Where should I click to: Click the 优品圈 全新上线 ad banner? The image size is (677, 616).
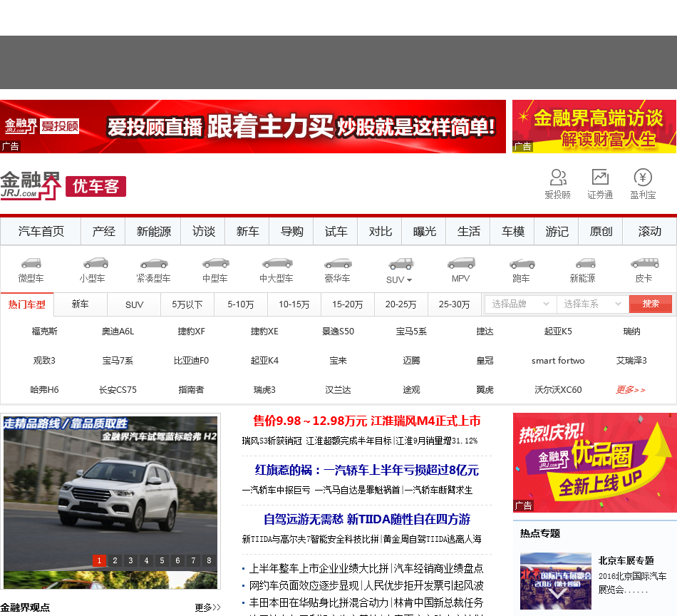pos(595,463)
